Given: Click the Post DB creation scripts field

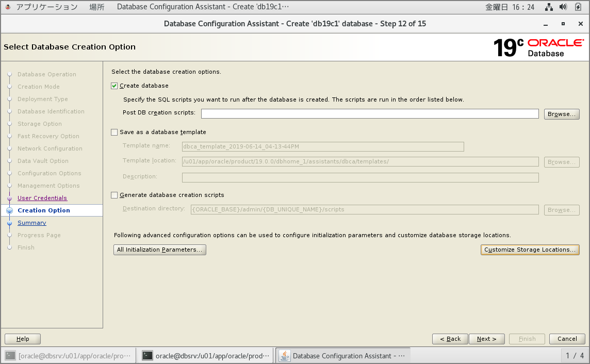Looking at the screenshot, I should pyautogui.click(x=369, y=114).
